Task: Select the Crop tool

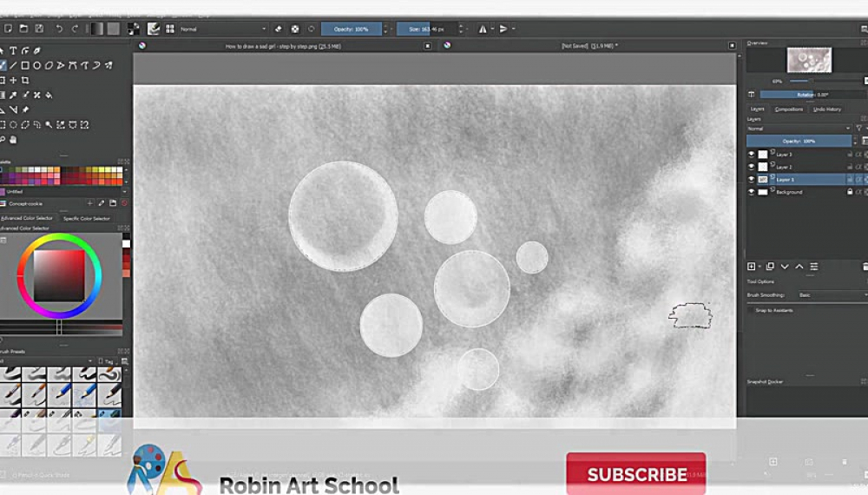Action: pos(25,80)
